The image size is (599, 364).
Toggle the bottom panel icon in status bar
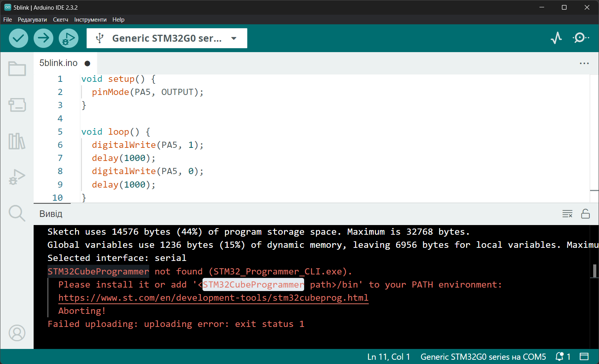tap(584, 357)
